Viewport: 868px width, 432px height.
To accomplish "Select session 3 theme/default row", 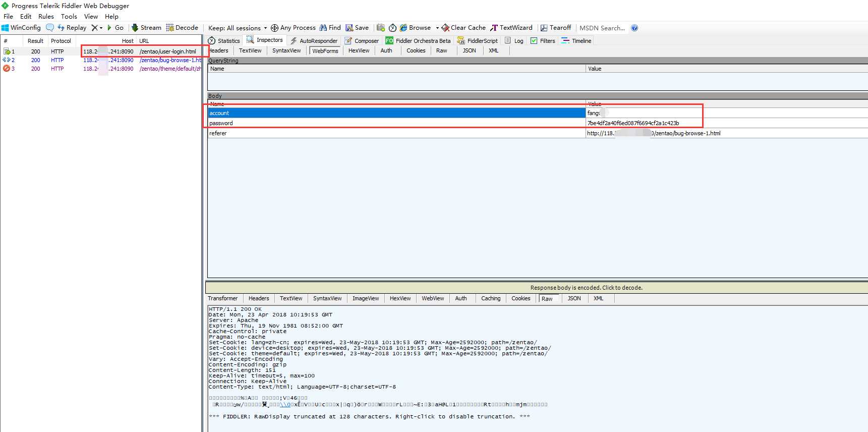I will [101, 69].
